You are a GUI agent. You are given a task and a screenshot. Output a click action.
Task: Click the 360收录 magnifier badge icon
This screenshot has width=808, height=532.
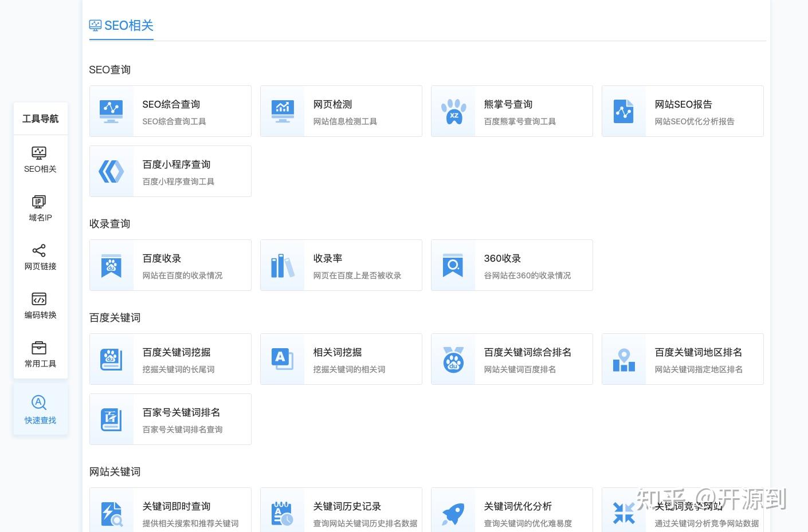(x=453, y=265)
